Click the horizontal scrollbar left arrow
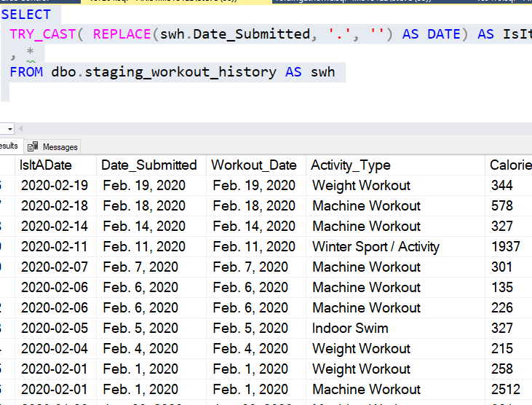The width and height of the screenshot is (532, 405). (x=22, y=129)
